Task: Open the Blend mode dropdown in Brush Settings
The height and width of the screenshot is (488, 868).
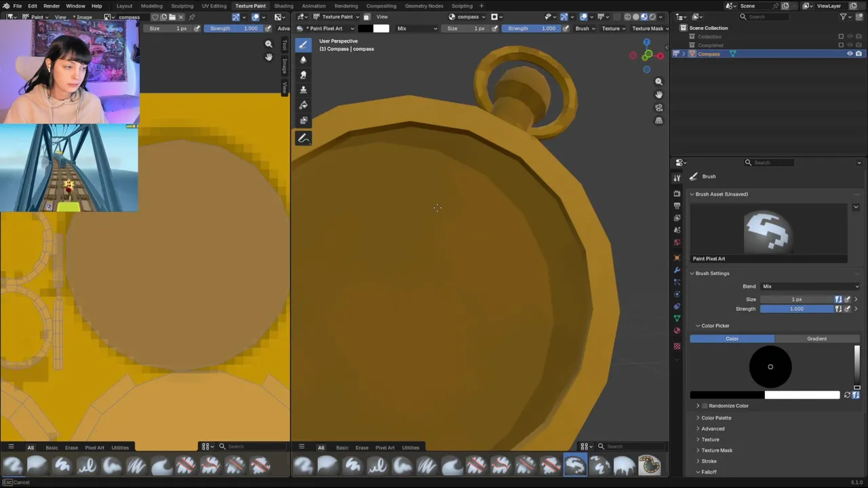Action: (810, 286)
